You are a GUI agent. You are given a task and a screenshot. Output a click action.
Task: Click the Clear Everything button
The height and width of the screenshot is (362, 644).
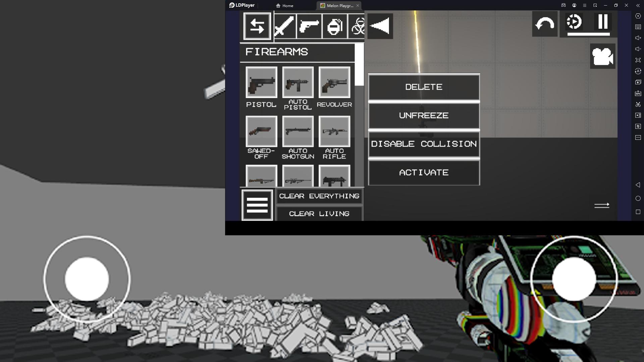coord(319,196)
